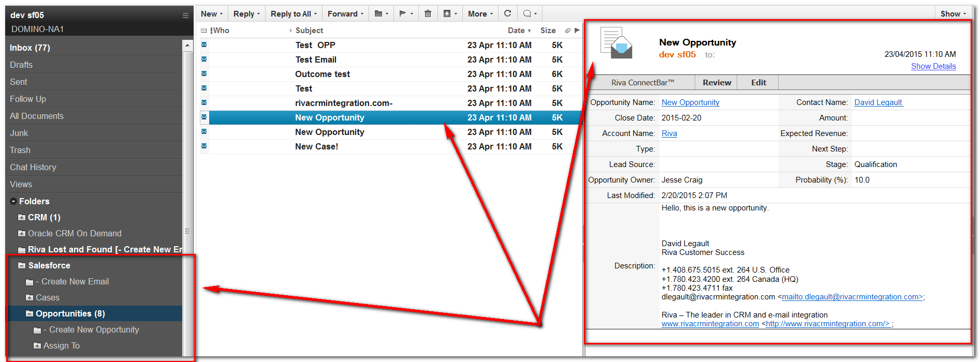Open the chat bubble toolbar icon
The width and height of the screenshot is (980, 362).
530,13
